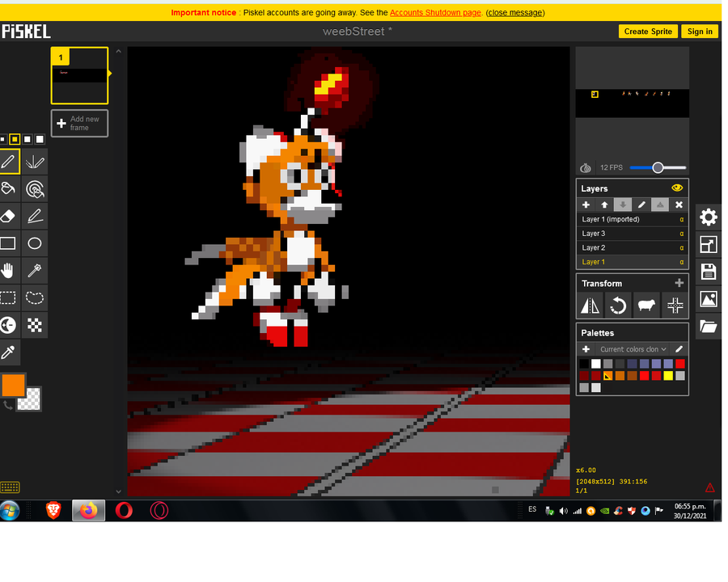728x582 pixels.
Task: Adjust the FPS slider handle
Action: tap(658, 167)
